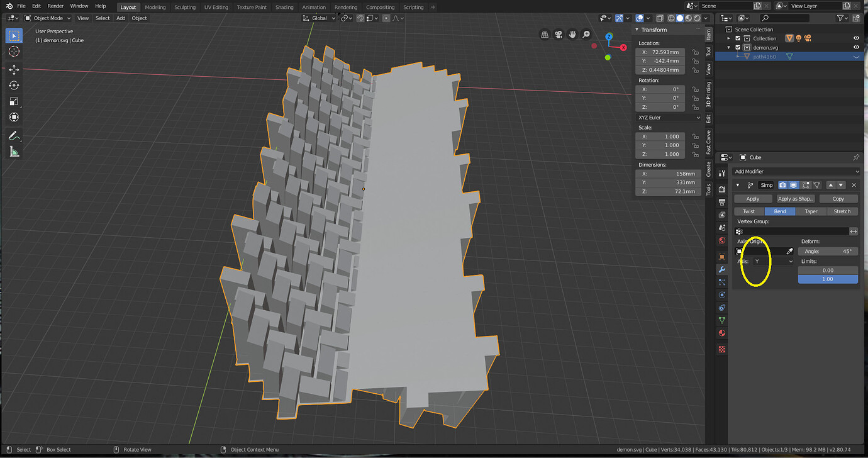The height and width of the screenshot is (458, 868).
Task: Open the Object Data properties tab icon
Action: (722, 320)
